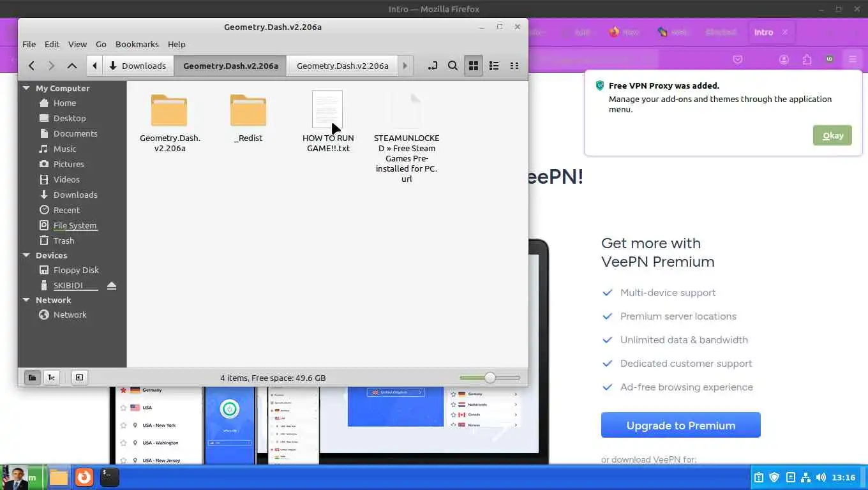
Task: Go to Downloads in the path bar
Action: coord(137,66)
